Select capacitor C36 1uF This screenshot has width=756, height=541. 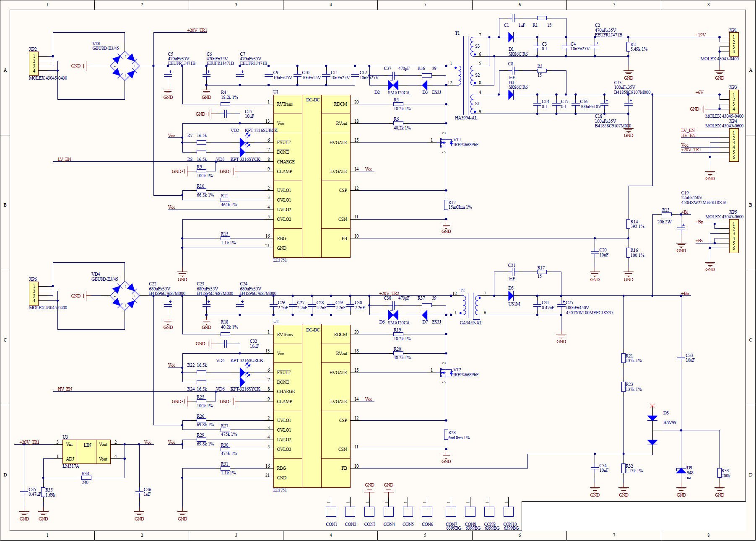click(x=139, y=492)
